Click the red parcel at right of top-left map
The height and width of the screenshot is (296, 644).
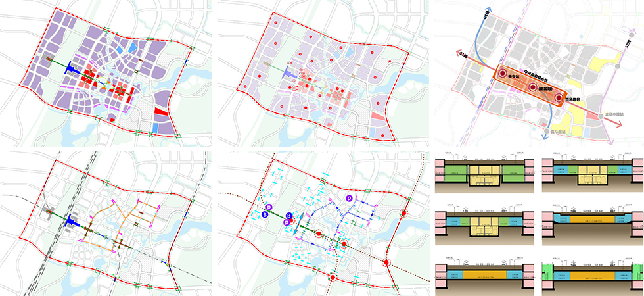[160, 114]
